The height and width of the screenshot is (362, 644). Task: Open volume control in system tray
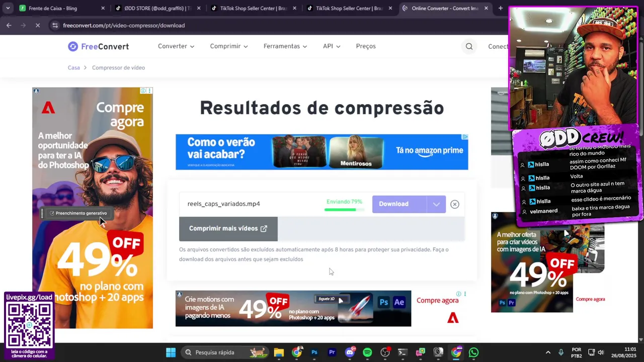601,352
